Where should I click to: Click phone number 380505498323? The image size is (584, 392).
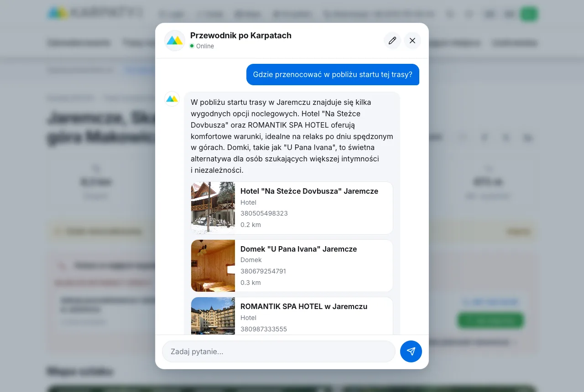[264, 213]
